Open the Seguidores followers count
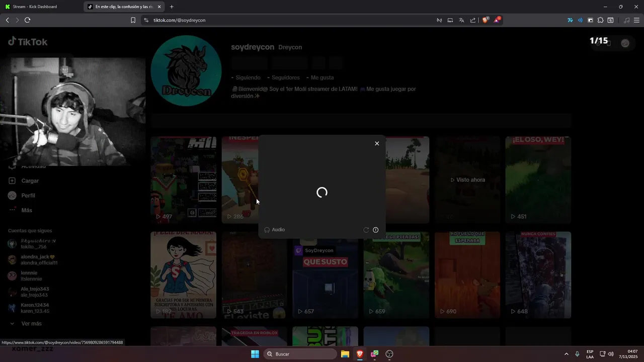The height and width of the screenshot is (362, 644). 284,77
